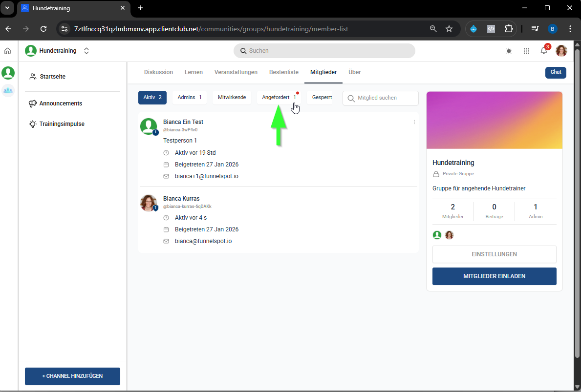Image resolution: width=581 pixels, height=392 pixels.
Task: Open the browser zoom magnifier icon
Action: tap(433, 29)
